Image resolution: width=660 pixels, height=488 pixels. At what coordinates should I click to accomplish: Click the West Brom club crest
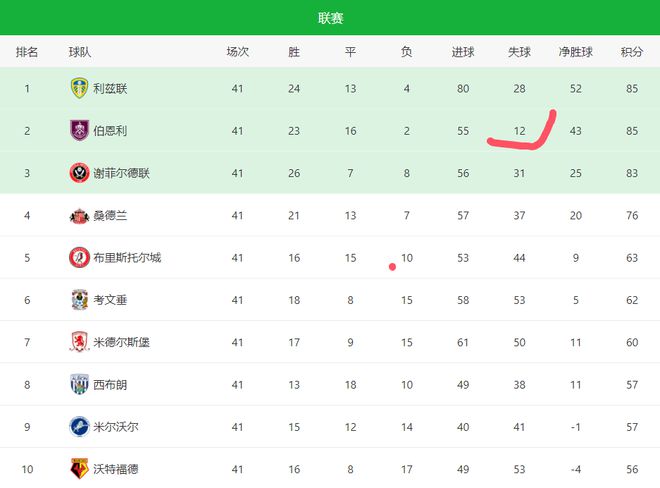[x=79, y=384]
